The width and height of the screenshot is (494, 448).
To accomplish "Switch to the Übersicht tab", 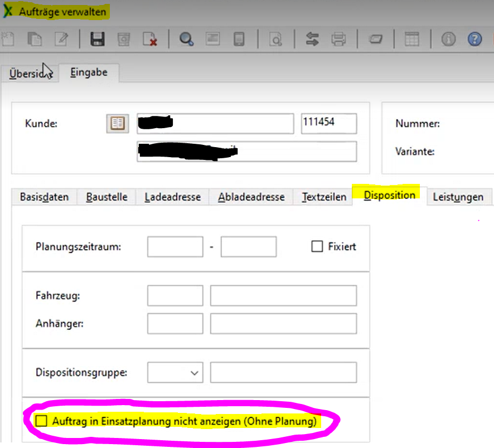I will pos(30,74).
